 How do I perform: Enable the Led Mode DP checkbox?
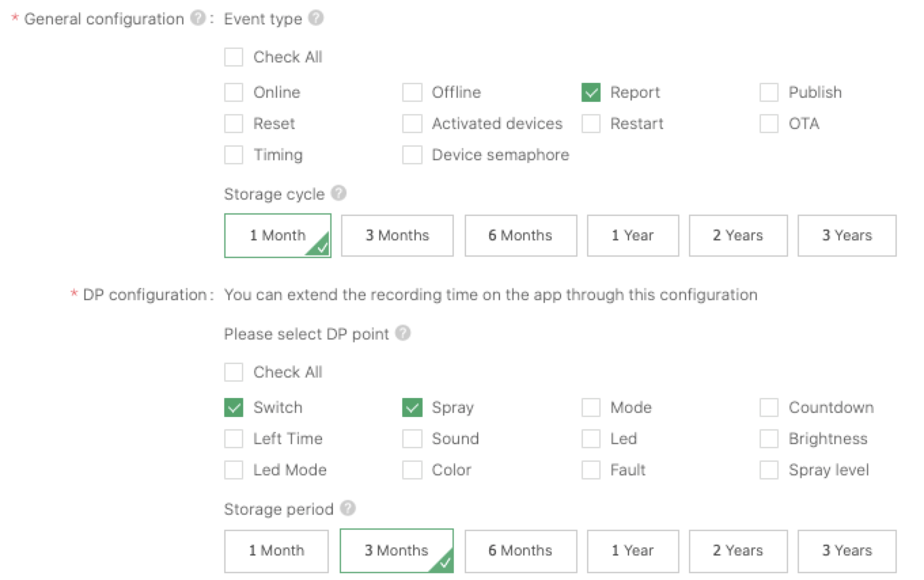[x=234, y=470]
